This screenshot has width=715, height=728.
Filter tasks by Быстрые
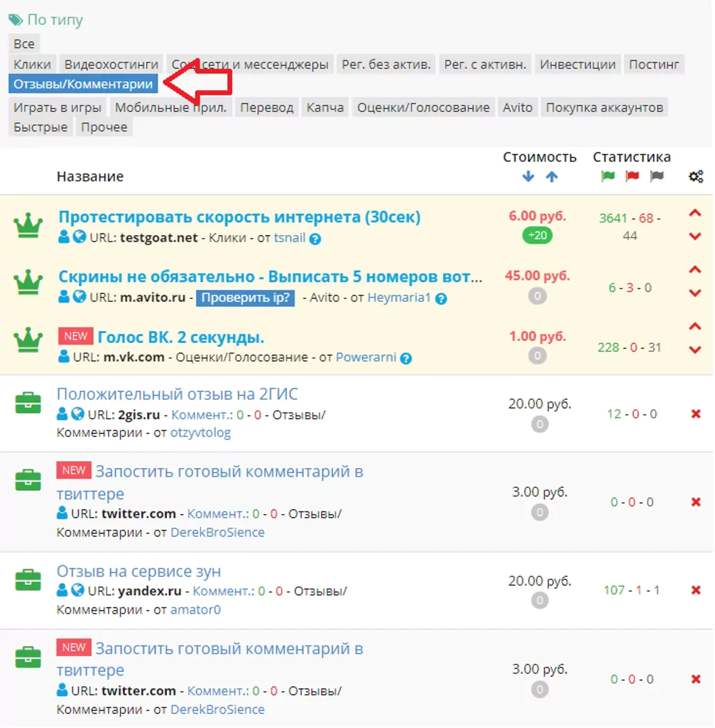click(40, 126)
